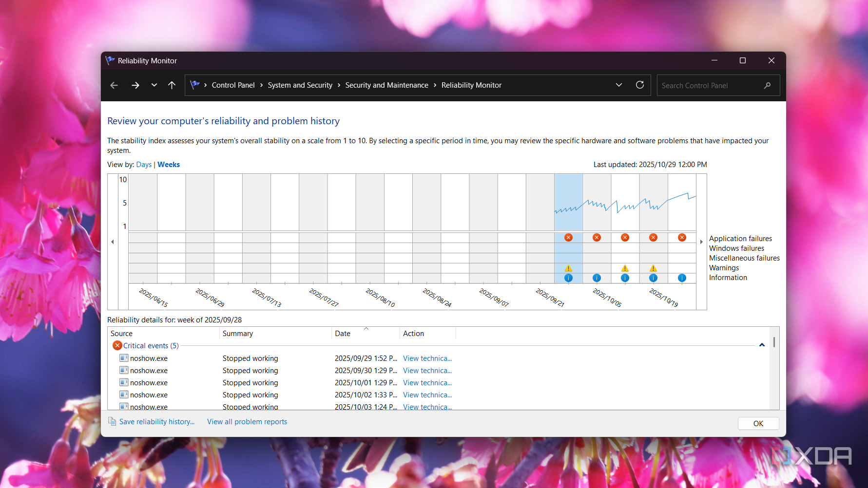Select application failure icon in highlighted week
Image resolution: width=868 pixels, height=488 pixels.
click(568, 238)
